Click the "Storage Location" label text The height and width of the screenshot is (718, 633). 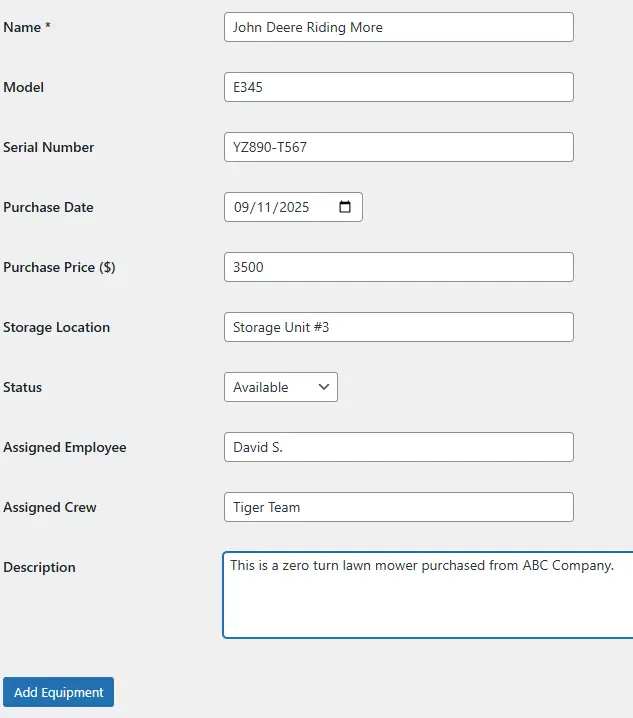point(57,327)
